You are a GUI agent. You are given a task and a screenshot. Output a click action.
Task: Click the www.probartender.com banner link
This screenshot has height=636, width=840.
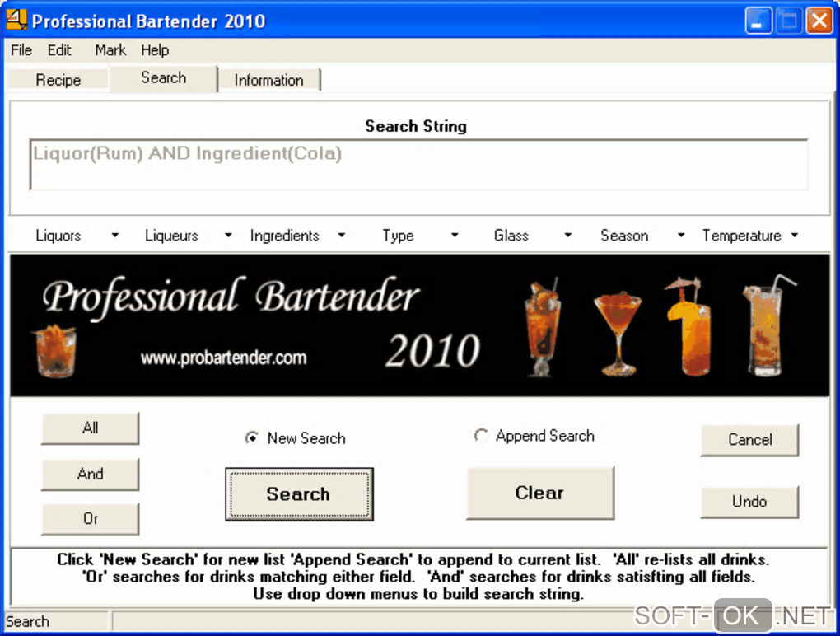(223, 358)
